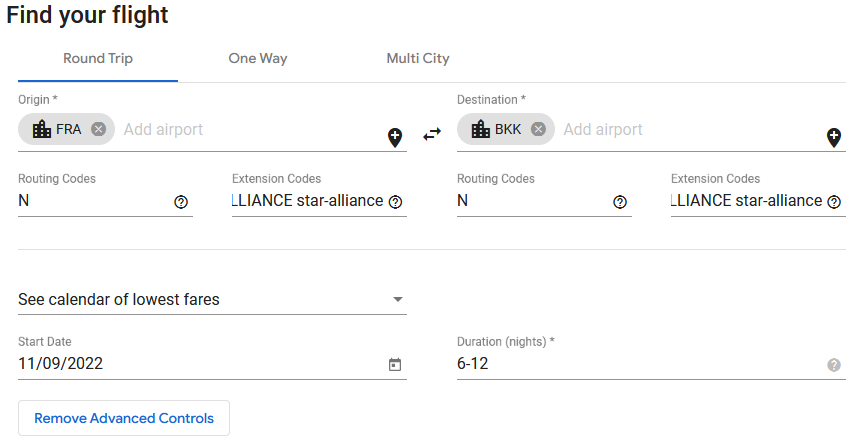Swap origin and destination airports

coord(432,134)
